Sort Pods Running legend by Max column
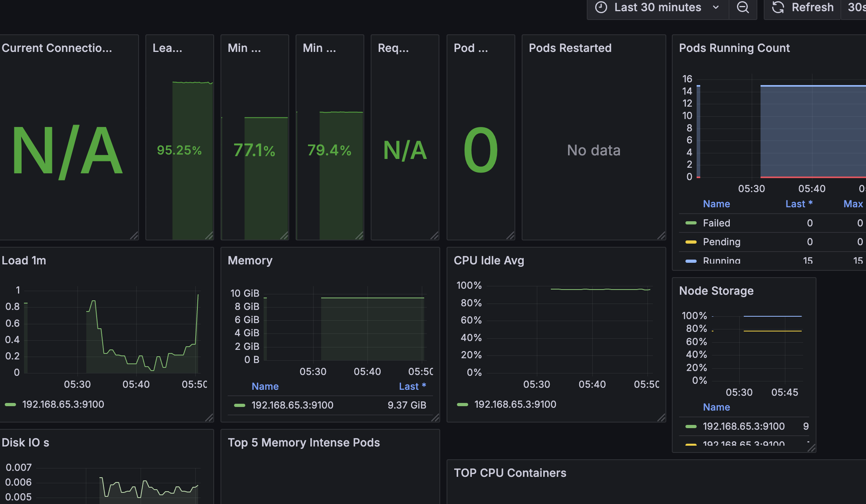This screenshot has width=866, height=504. click(x=853, y=204)
